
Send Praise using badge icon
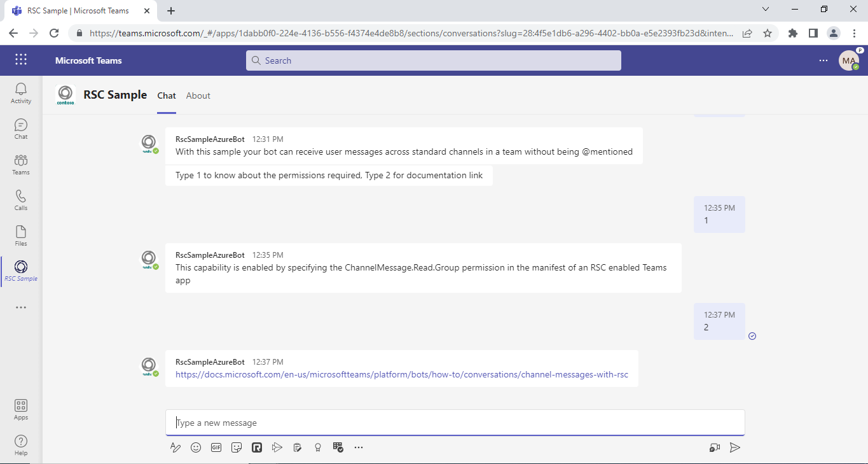pos(318,447)
